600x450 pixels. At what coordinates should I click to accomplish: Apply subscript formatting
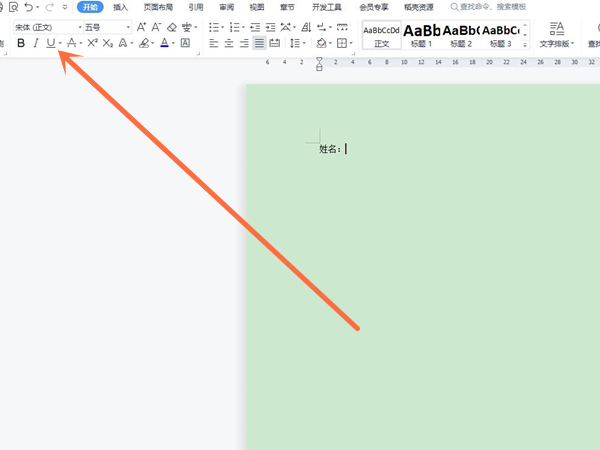(107, 44)
